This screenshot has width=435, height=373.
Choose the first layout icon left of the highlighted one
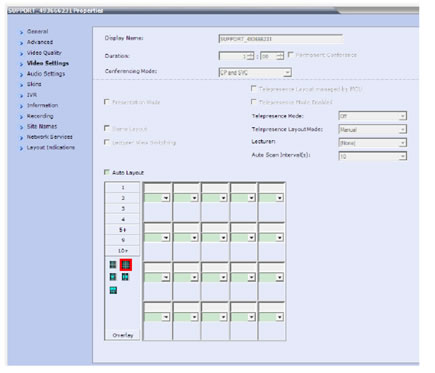pyautogui.click(x=113, y=265)
